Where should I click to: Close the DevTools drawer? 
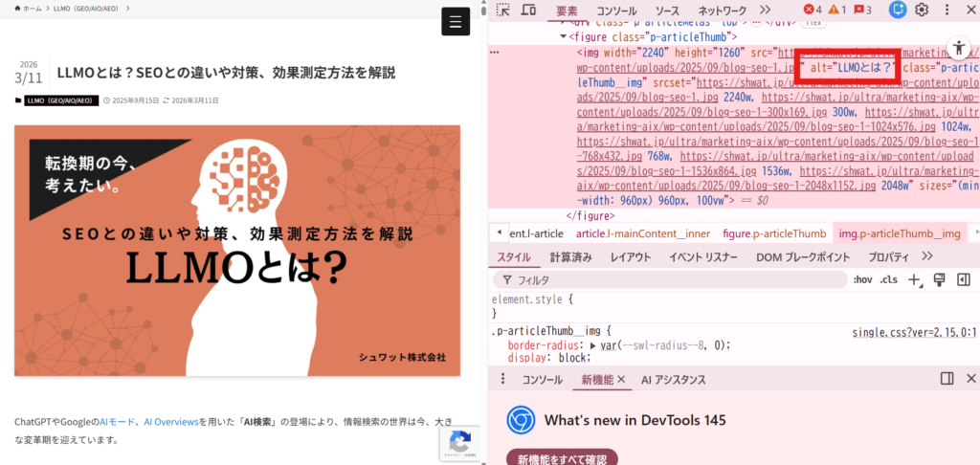[970, 379]
